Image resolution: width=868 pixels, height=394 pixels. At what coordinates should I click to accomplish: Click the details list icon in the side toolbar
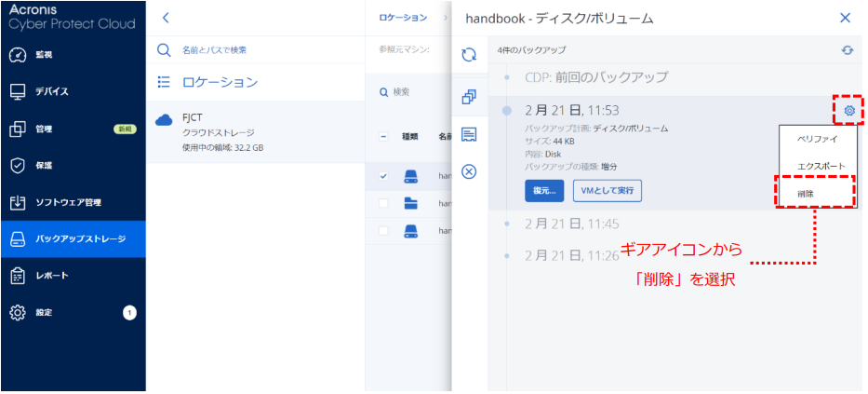[x=470, y=134]
